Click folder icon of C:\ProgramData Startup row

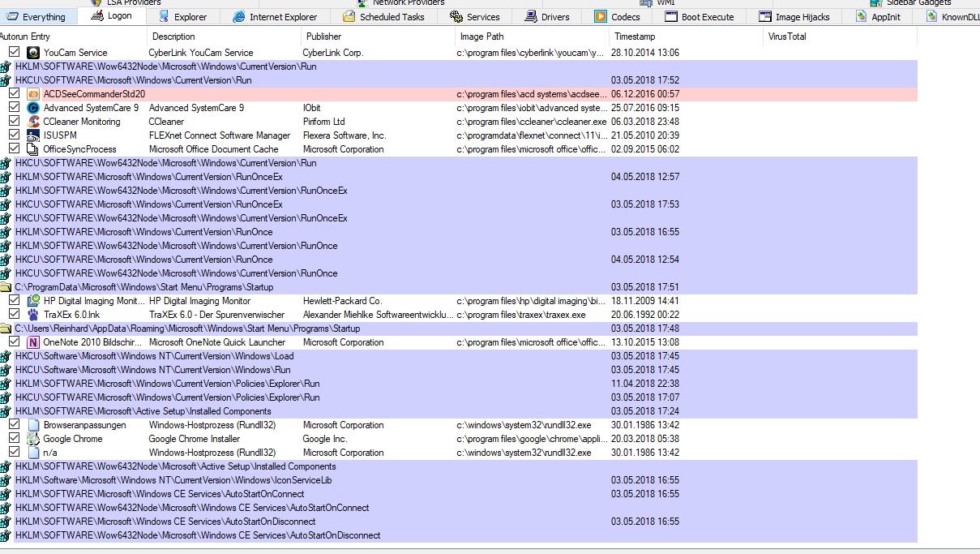tap(6, 287)
